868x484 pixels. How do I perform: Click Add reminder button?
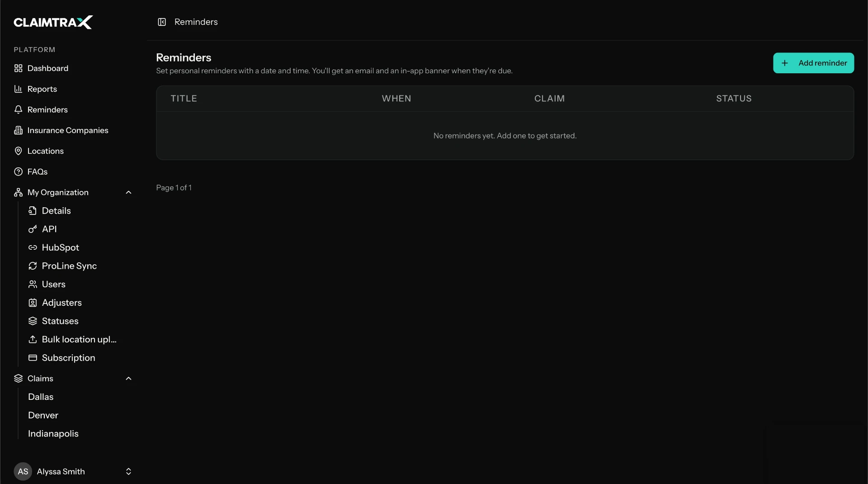[x=813, y=63]
